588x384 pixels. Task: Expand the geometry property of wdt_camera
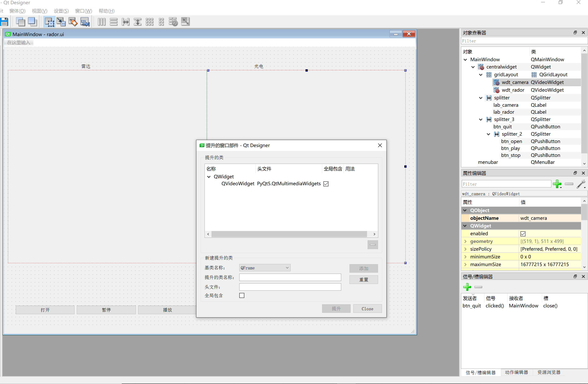[x=465, y=241]
